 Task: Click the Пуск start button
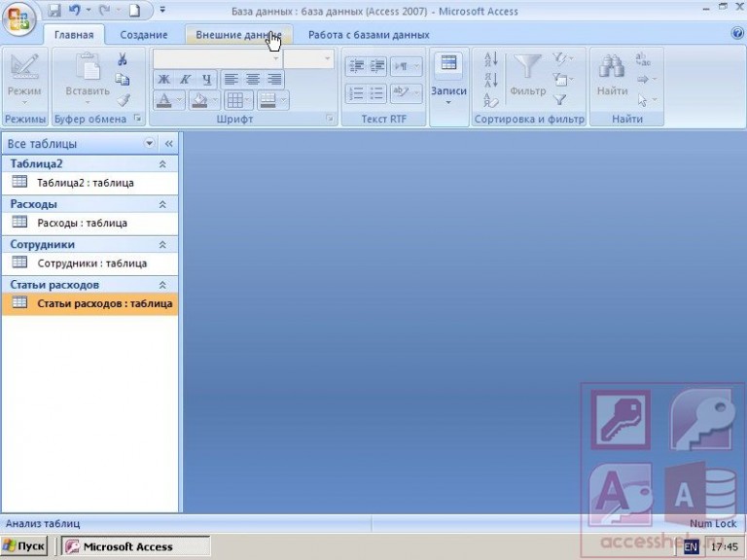[x=24, y=545]
